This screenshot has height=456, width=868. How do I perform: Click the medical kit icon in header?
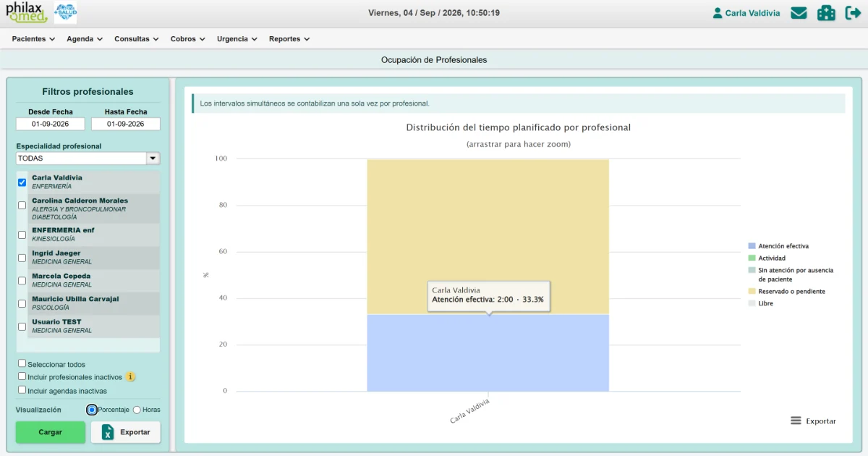point(826,13)
